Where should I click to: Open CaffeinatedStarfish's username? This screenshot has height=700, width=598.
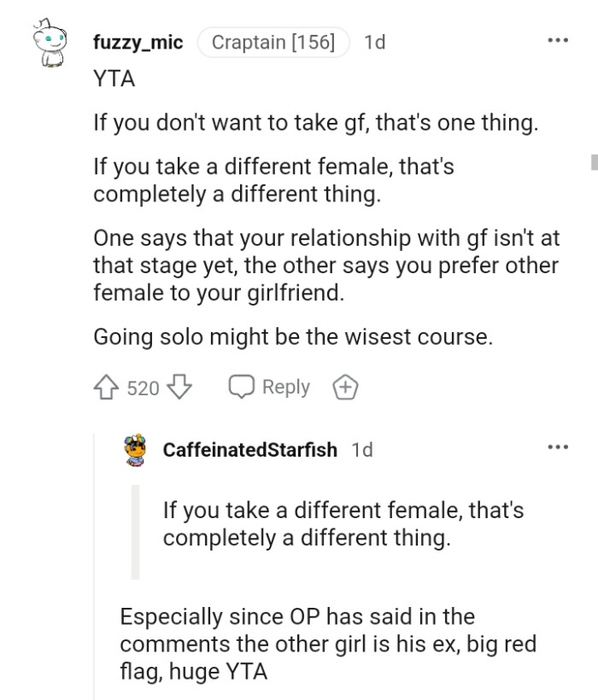point(251,450)
